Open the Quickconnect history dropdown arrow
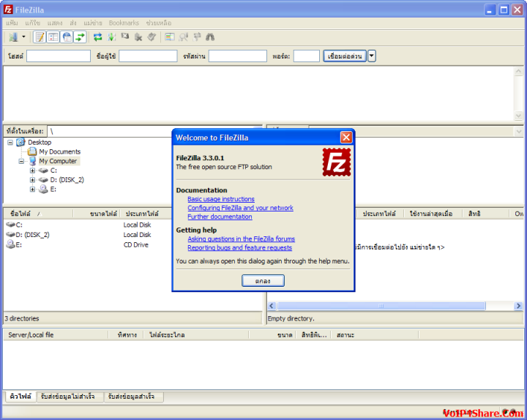527x420 pixels. (371, 56)
